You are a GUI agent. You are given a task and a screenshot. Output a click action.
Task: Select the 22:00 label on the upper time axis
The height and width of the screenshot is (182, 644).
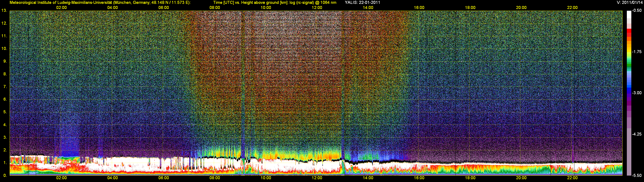(572, 8)
